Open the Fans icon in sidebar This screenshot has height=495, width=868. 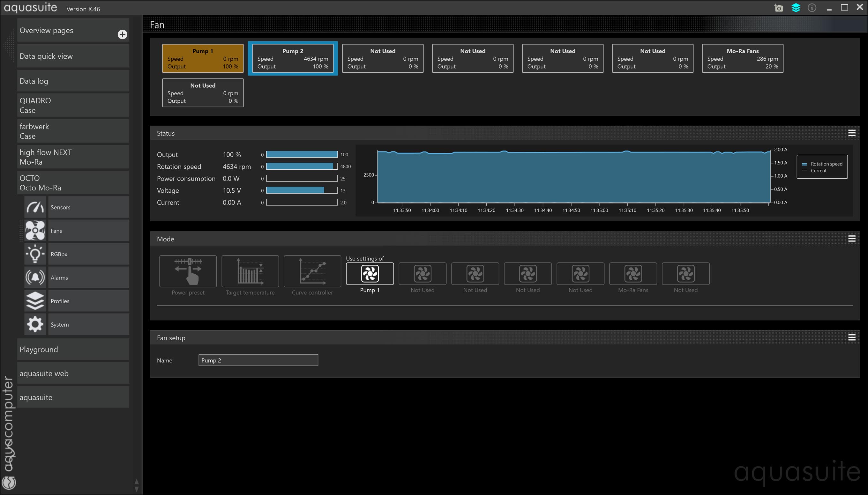coord(35,231)
